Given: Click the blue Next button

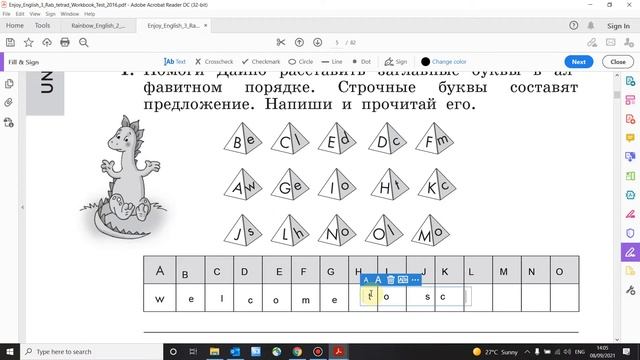Looking at the screenshot, I should pos(579,62).
